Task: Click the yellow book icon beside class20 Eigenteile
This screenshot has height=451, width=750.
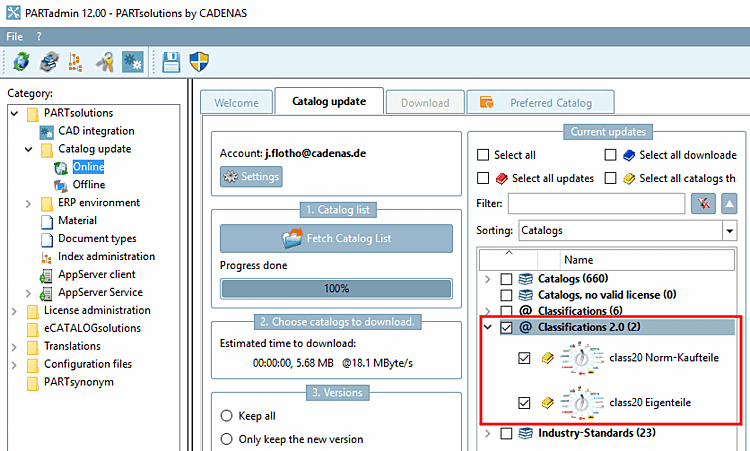Action: [x=547, y=403]
